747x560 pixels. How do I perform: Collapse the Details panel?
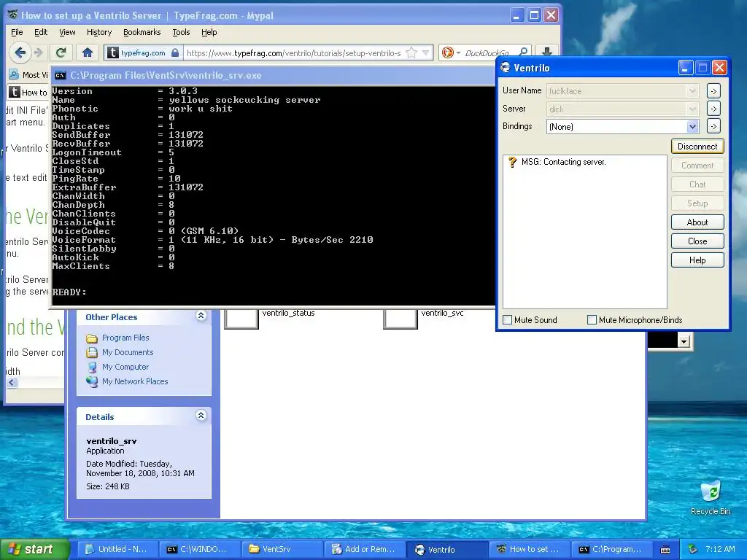(x=201, y=416)
